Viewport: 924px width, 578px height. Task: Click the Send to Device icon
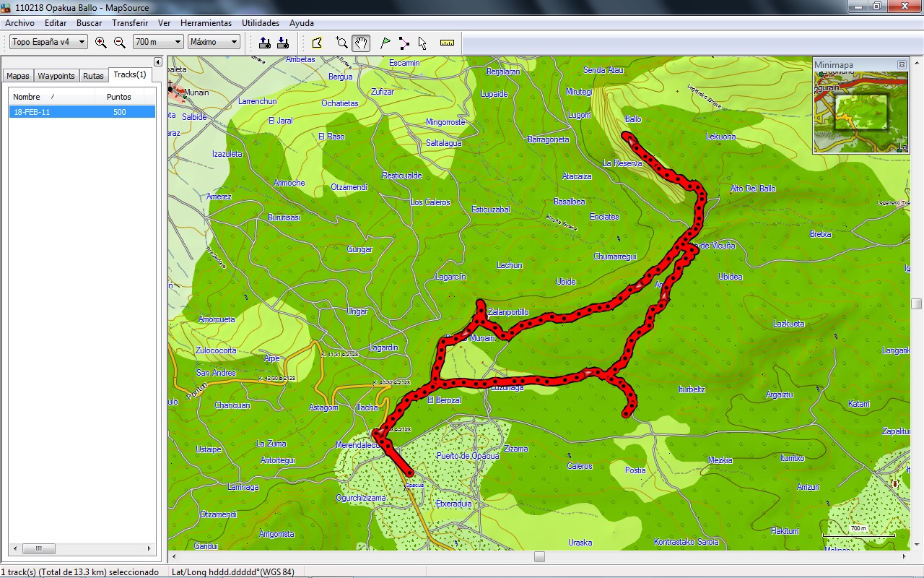[x=265, y=43]
